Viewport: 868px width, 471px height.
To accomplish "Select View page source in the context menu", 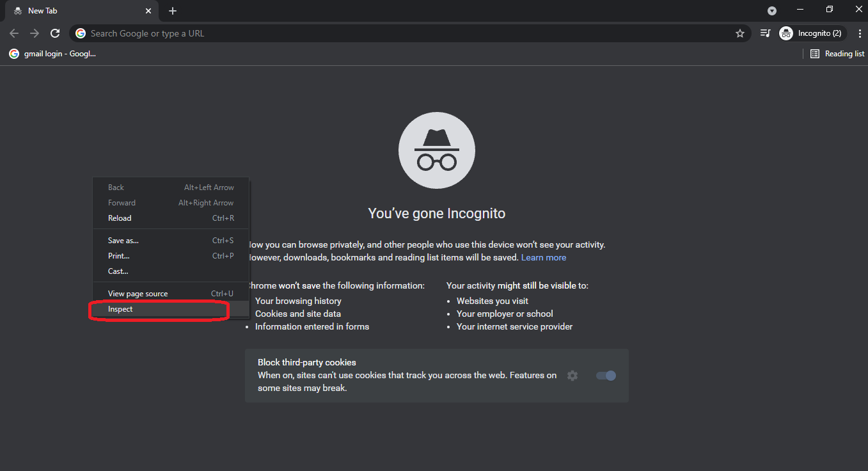I will (x=171, y=294).
